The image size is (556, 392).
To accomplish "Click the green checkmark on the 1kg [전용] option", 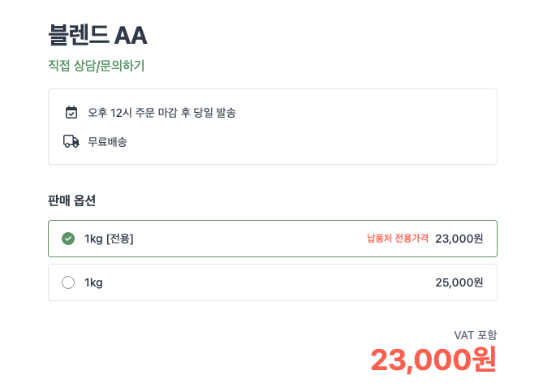I will (68, 239).
